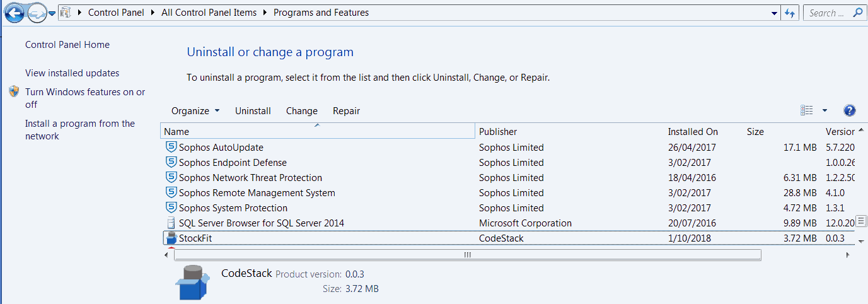Screen dimensions: 868x304
Task: Click the horizontal scrollbar thumb
Action: tap(467, 255)
